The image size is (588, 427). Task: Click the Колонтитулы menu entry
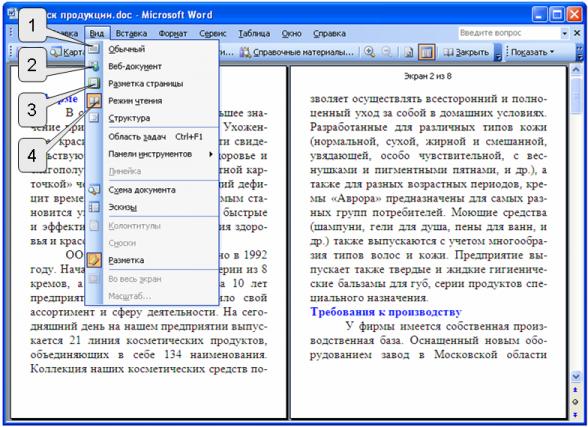[x=152, y=226]
